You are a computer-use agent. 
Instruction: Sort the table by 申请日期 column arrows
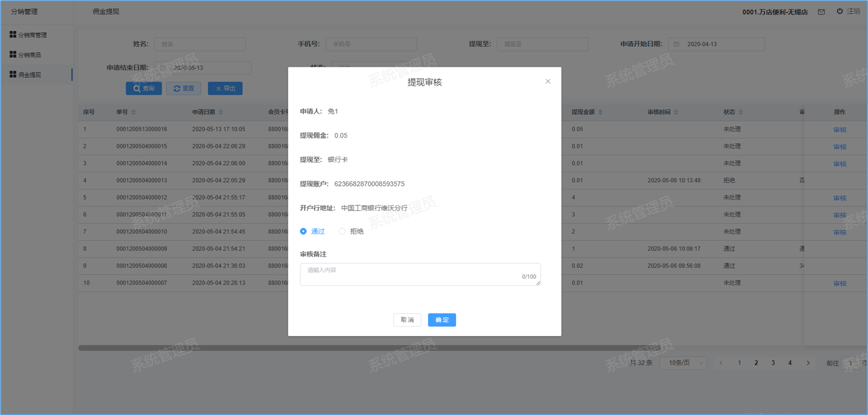221,112
